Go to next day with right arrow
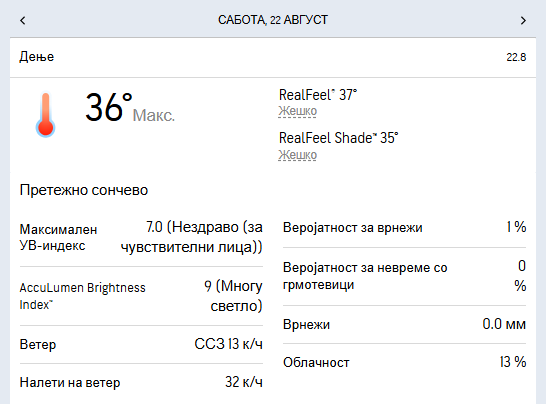 523,21
